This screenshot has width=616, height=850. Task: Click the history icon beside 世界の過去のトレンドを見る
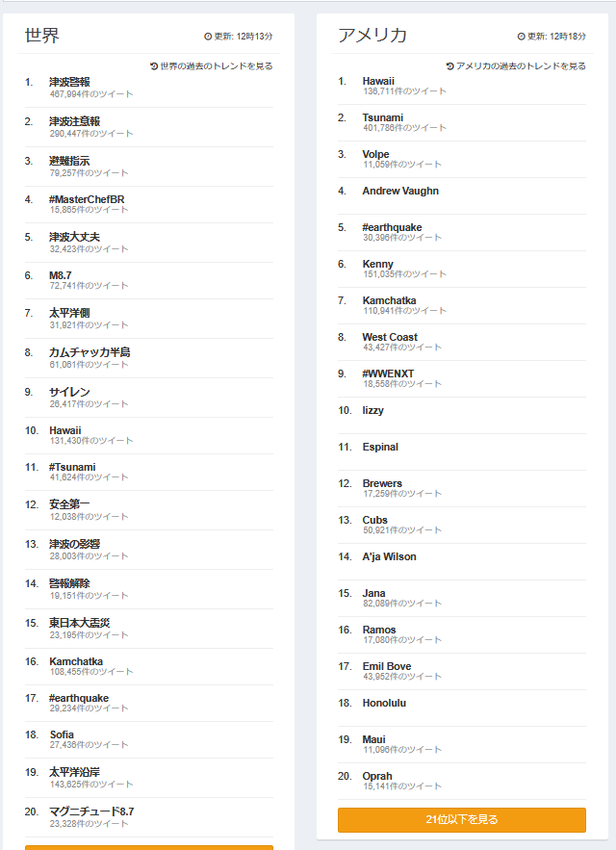click(x=154, y=66)
